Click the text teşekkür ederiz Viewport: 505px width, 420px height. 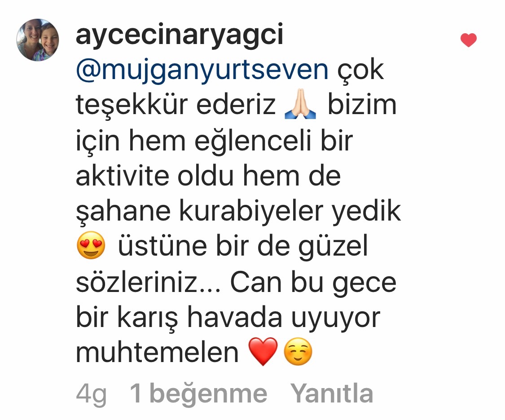point(176,106)
